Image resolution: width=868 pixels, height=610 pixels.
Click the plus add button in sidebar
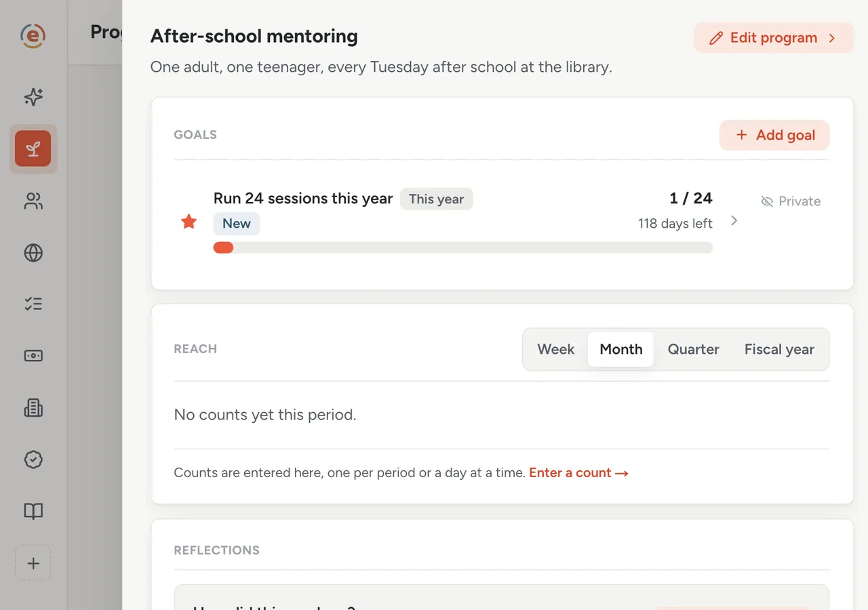click(x=33, y=563)
